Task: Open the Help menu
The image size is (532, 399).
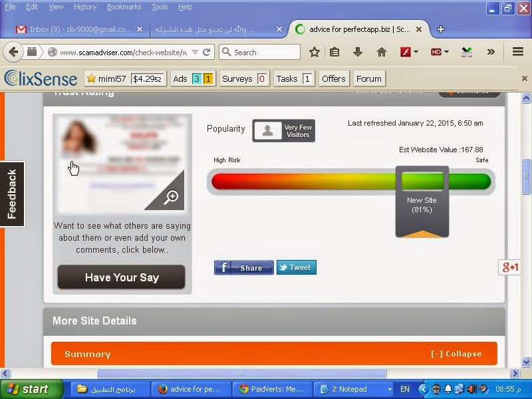Action: click(186, 7)
